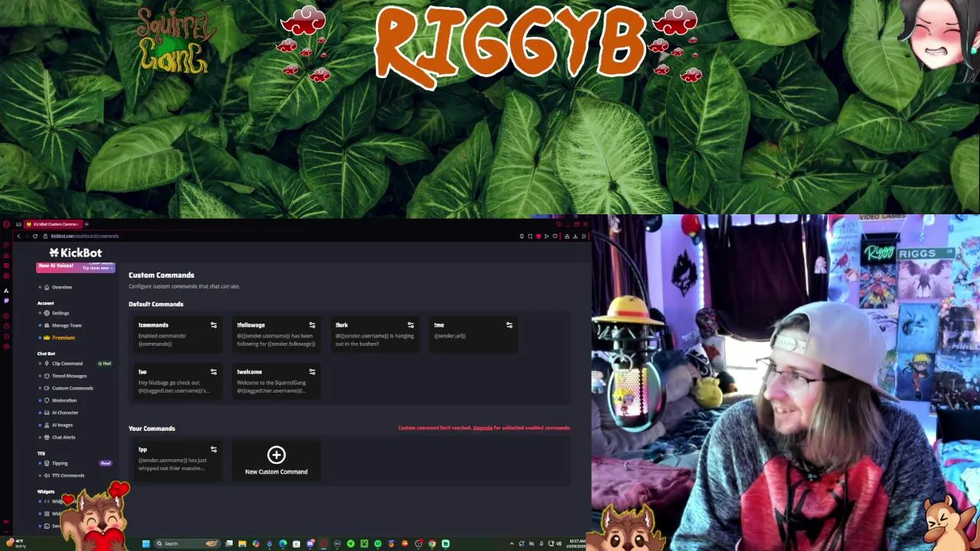
Task: Open settings sliders for !commands card
Action: (214, 325)
